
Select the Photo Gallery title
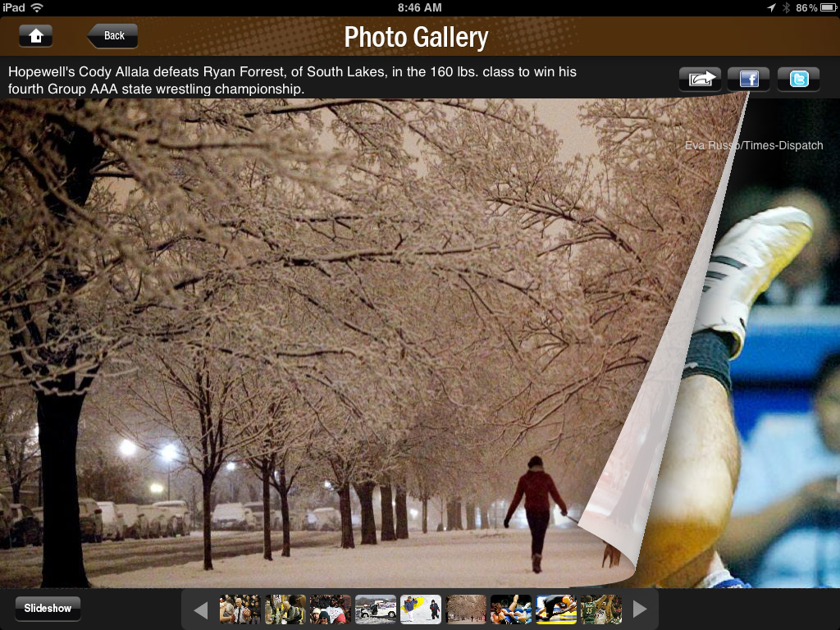click(x=416, y=37)
